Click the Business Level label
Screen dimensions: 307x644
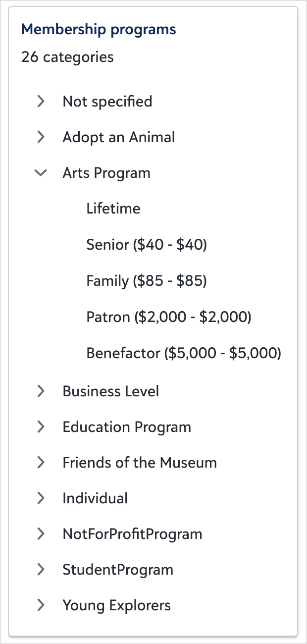pos(111,391)
